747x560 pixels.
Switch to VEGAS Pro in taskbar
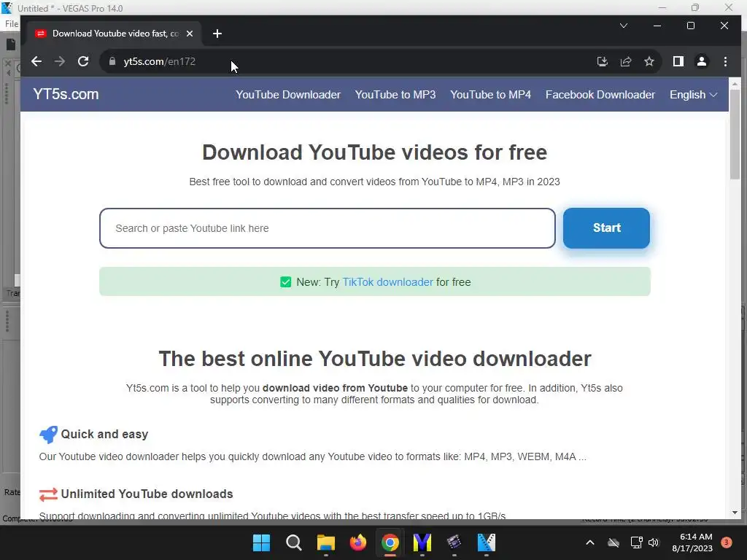[486, 542]
